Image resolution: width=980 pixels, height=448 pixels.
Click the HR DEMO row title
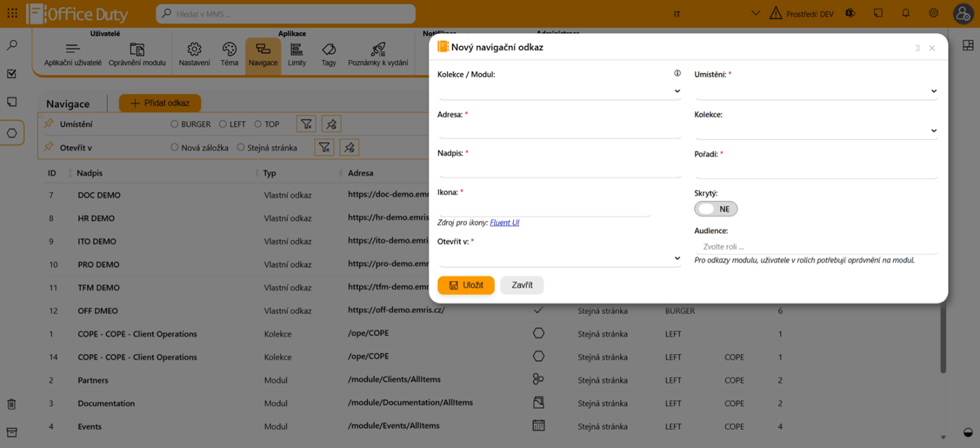[x=96, y=218]
